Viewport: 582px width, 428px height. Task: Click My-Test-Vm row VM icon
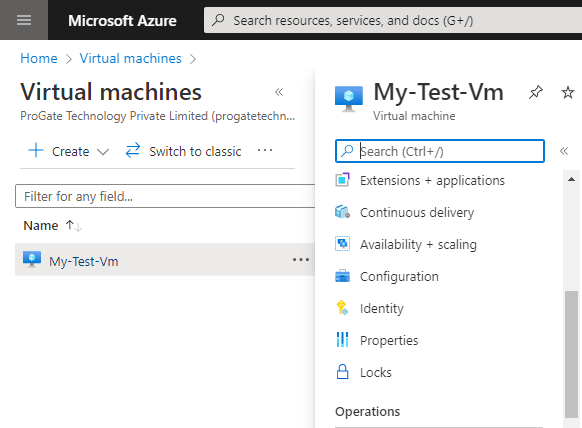[x=32, y=259]
